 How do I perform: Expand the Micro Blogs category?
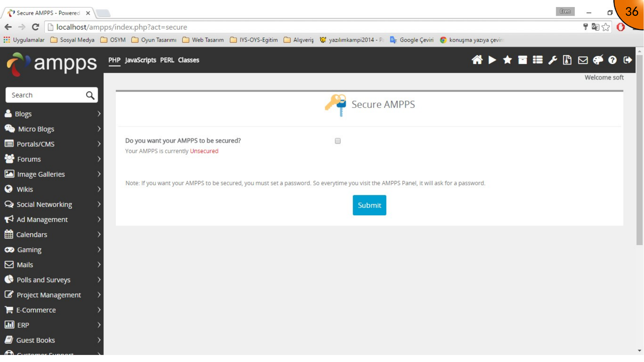(52, 129)
